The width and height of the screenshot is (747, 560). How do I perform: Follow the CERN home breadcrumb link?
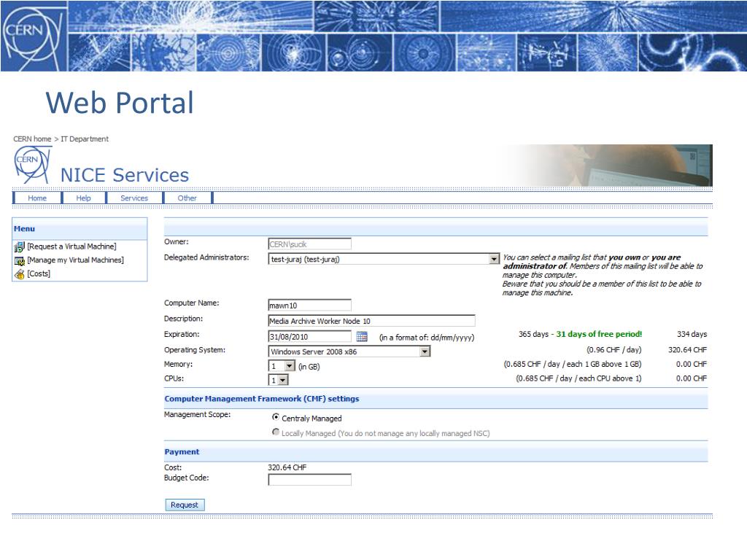32,139
